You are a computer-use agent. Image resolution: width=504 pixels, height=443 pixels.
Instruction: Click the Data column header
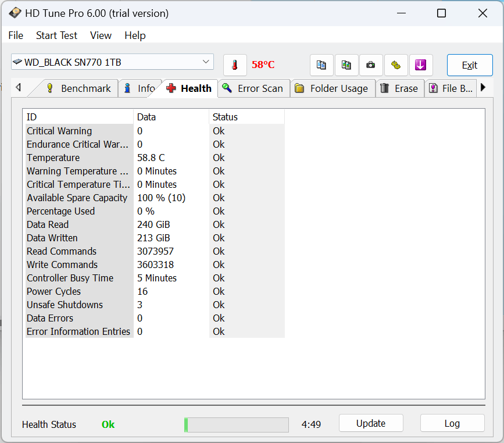point(171,117)
